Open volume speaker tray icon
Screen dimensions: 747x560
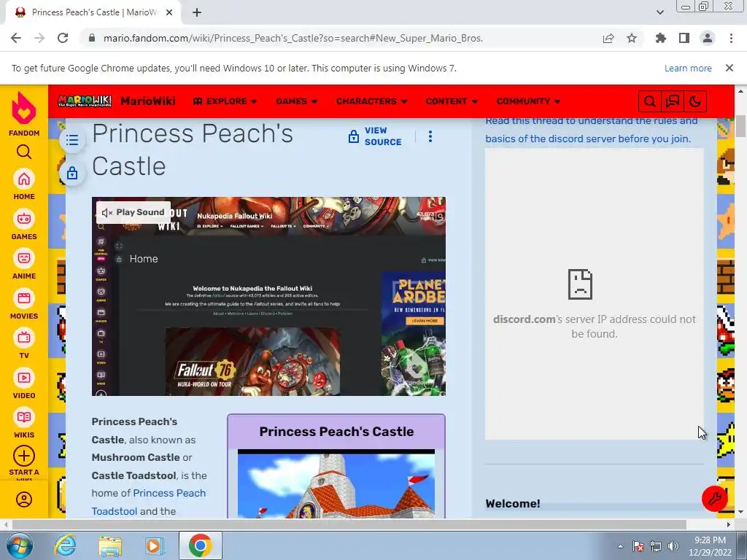click(x=673, y=546)
